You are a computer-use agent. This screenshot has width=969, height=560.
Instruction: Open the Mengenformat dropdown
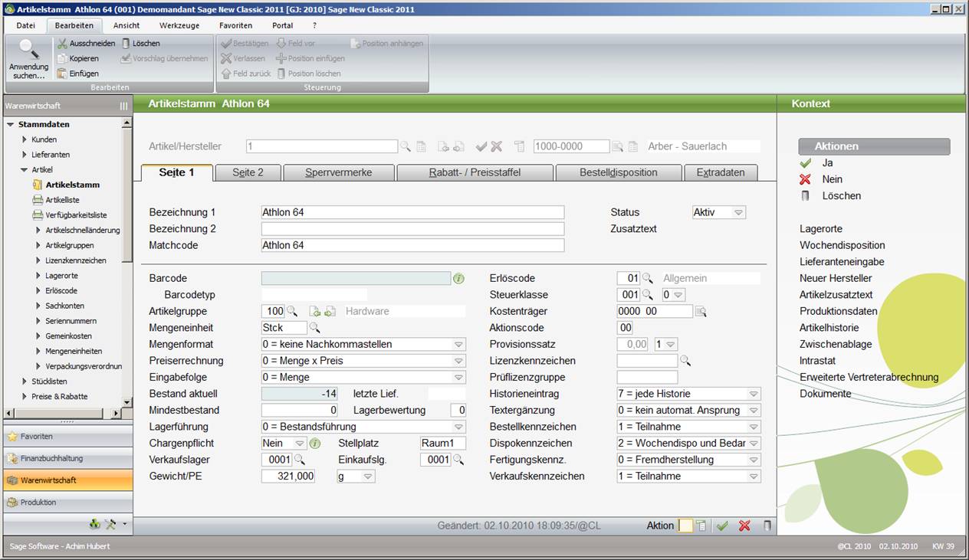[458, 345]
